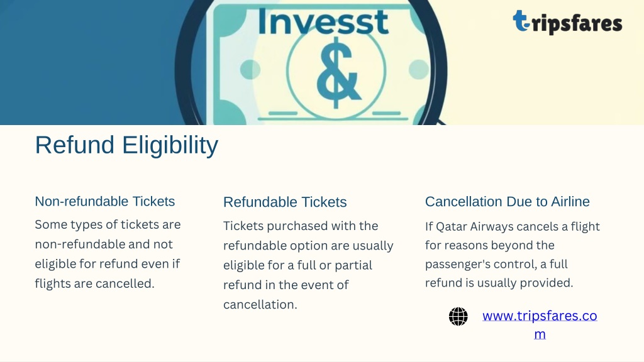Select the Refund Eligibility heading
The width and height of the screenshot is (644, 362).
point(126,145)
